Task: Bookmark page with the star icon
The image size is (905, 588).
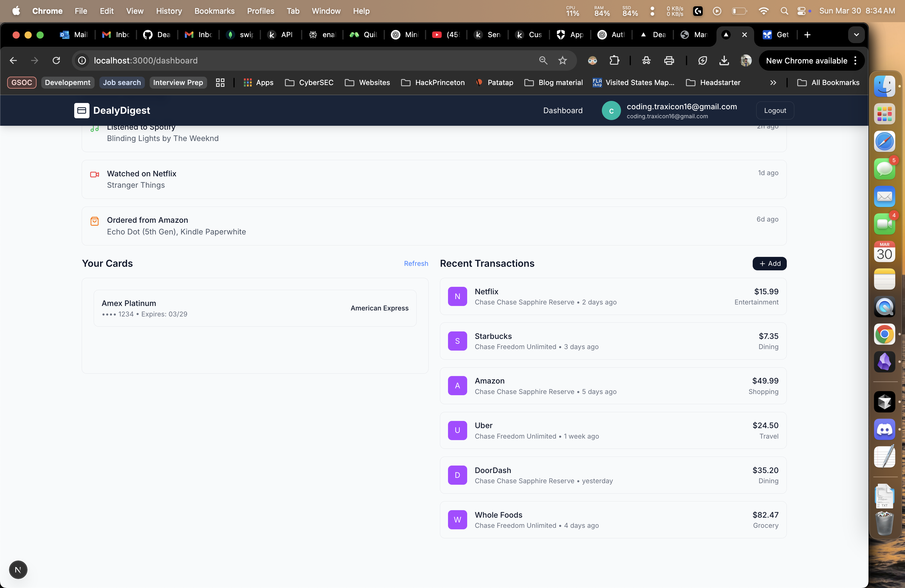Action: pyautogui.click(x=562, y=60)
